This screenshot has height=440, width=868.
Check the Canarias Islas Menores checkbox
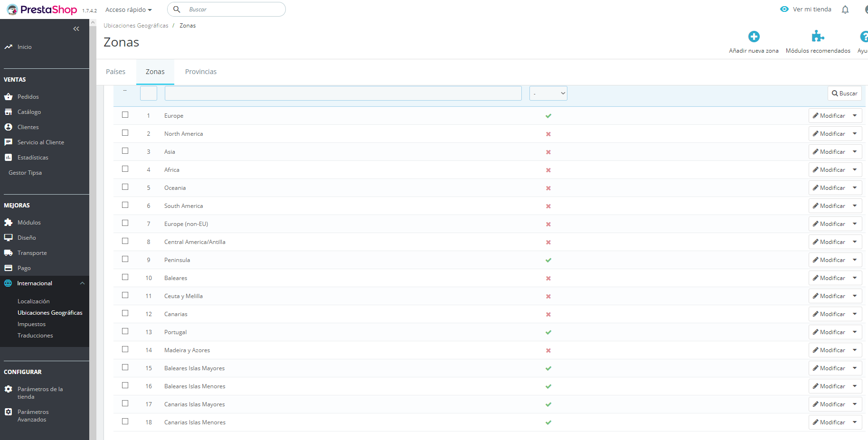(125, 421)
